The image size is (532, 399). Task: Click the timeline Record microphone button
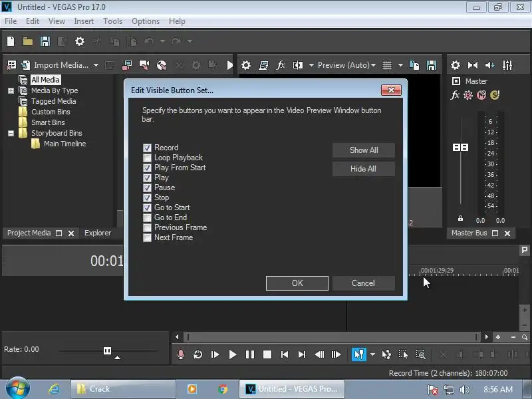click(181, 354)
